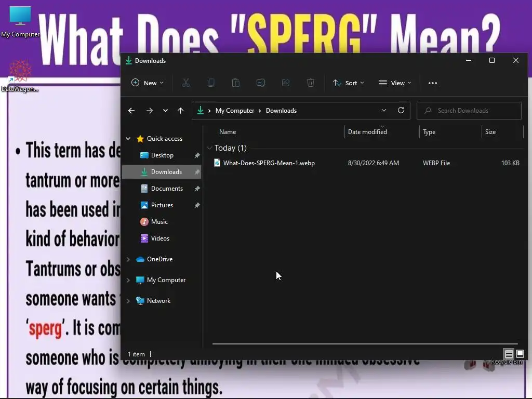Select What-Does-SPERG-Mean-1.webp file

(269, 163)
